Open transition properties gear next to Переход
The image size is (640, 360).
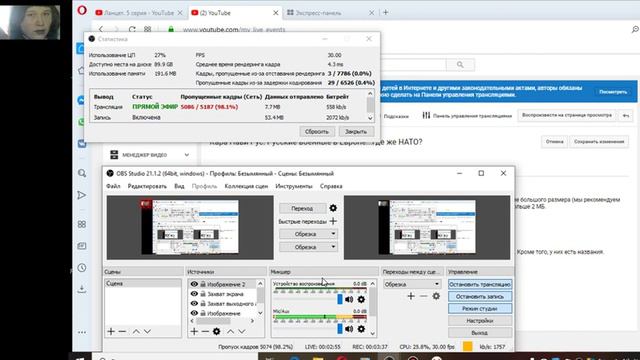(x=333, y=208)
